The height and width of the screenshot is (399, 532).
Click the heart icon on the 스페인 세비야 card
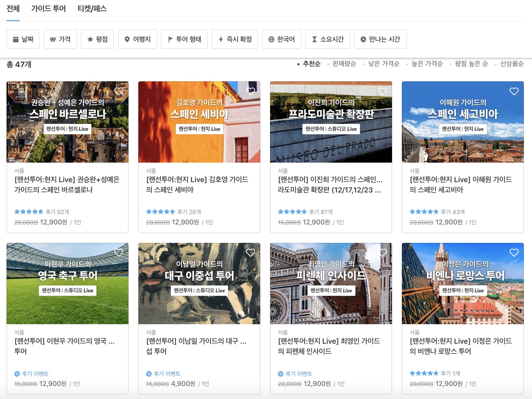pyautogui.click(x=251, y=91)
